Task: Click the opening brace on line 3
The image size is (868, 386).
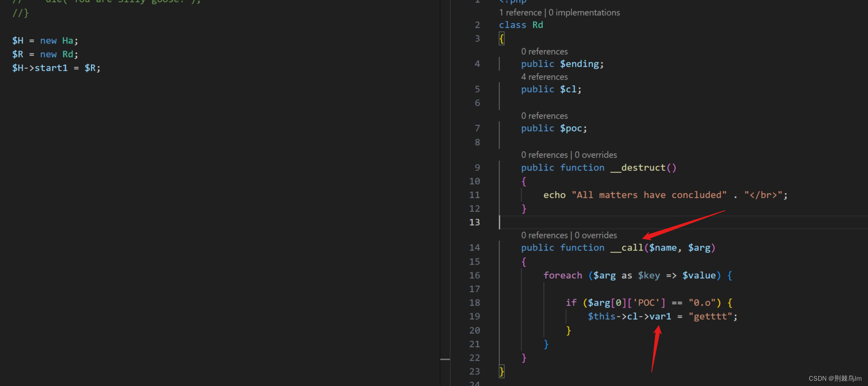Action: [502, 39]
